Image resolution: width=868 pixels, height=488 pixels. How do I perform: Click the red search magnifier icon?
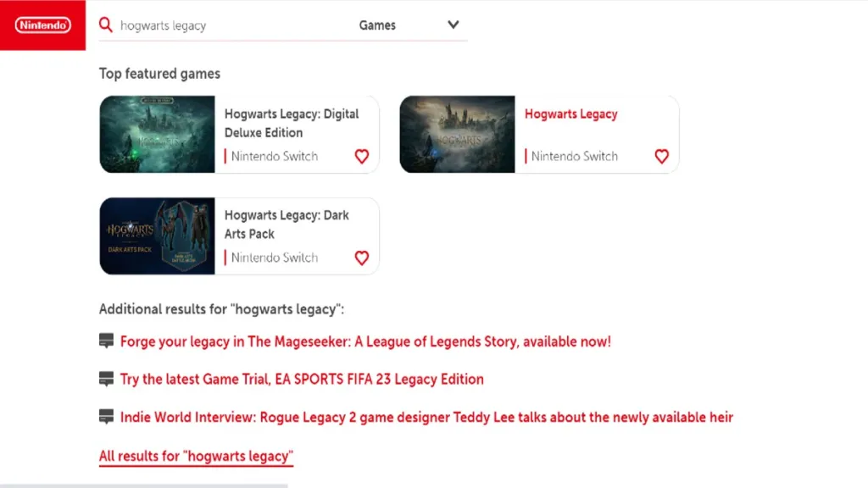[x=106, y=25]
